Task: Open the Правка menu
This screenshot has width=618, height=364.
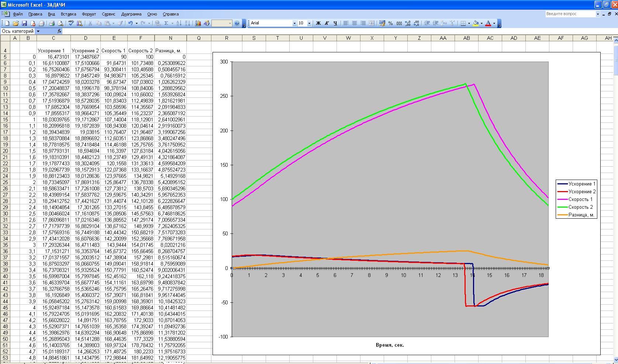Action: pos(35,14)
